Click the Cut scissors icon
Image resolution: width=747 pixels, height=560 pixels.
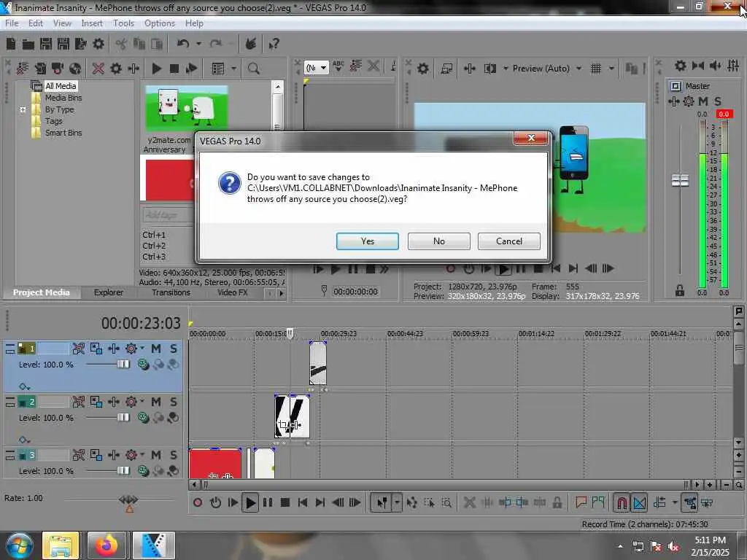[121, 44]
